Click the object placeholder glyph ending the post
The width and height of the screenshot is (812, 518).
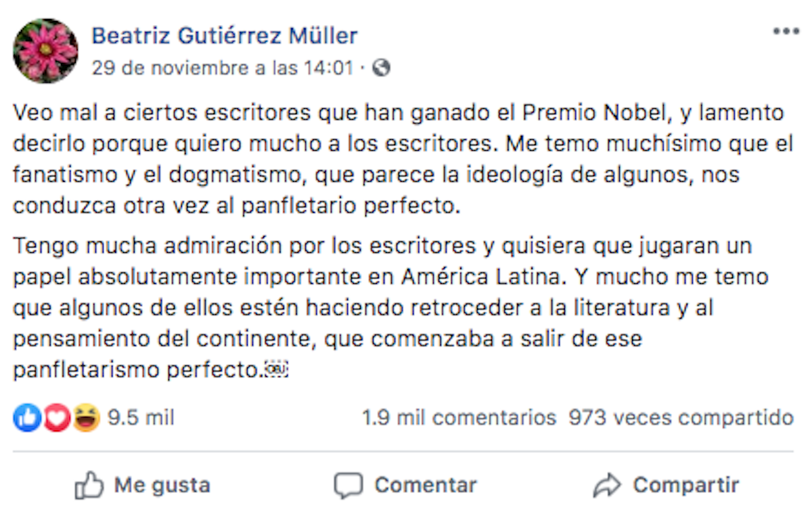pyautogui.click(x=277, y=370)
